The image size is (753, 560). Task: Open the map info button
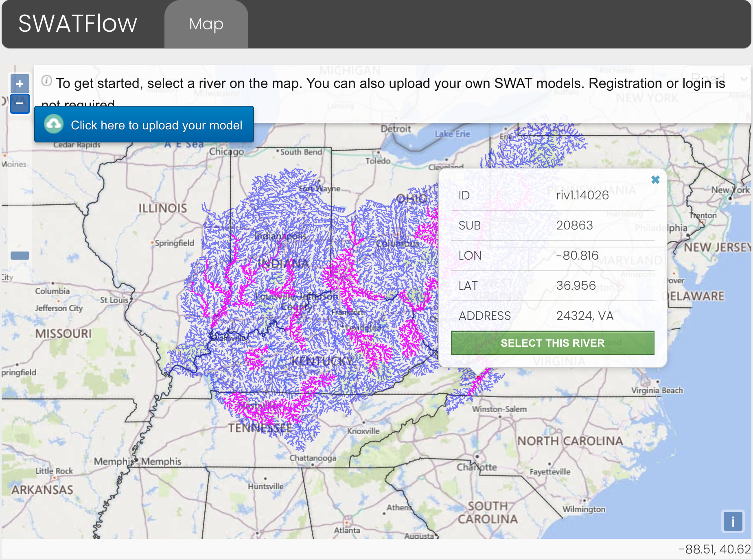click(733, 521)
